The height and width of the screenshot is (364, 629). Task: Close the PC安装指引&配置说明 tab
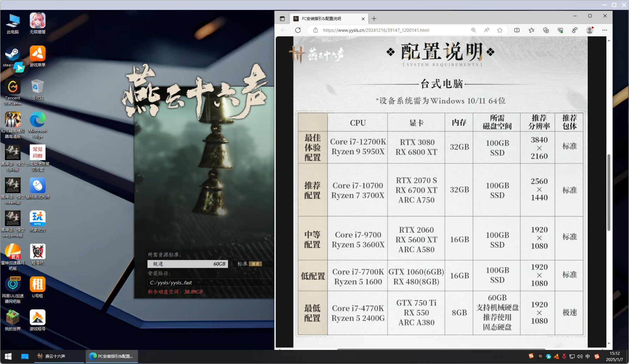[x=363, y=19]
